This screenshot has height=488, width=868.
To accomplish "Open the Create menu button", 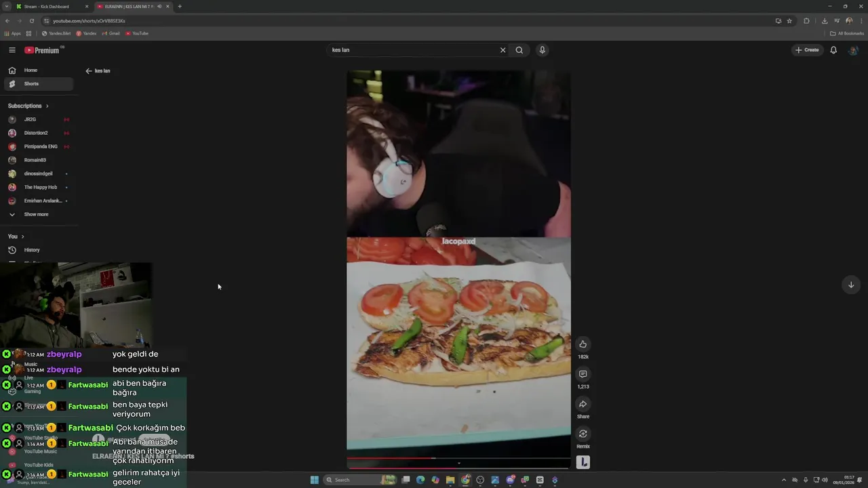I will pos(807,50).
